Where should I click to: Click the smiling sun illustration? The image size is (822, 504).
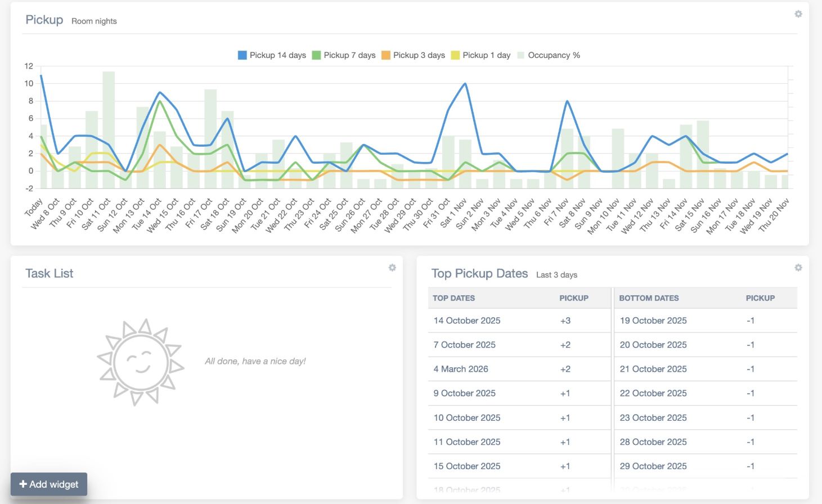(x=141, y=362)
